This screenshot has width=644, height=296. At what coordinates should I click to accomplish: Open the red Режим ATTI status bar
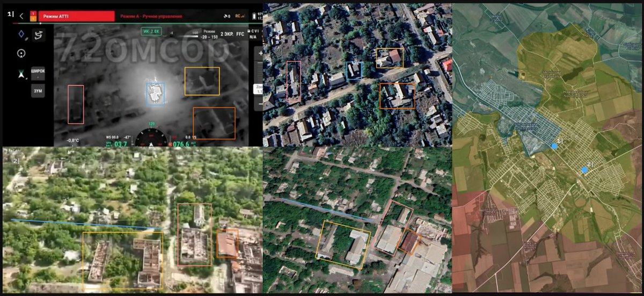click(x=76, y=17)
